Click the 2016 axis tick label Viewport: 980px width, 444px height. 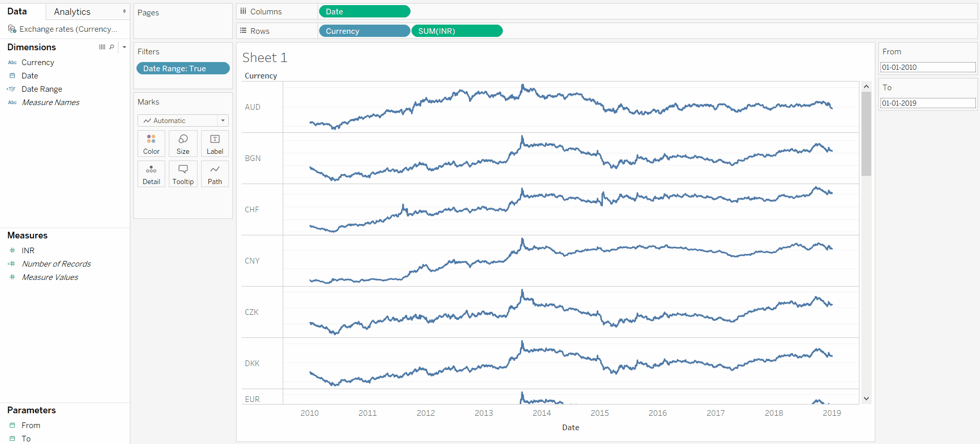pos(658,413)
